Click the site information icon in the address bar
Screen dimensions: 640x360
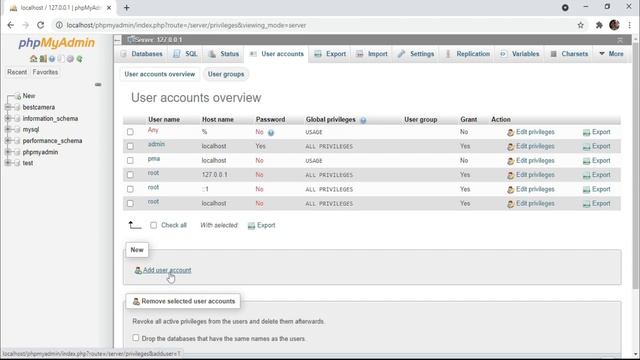(59, 25)
